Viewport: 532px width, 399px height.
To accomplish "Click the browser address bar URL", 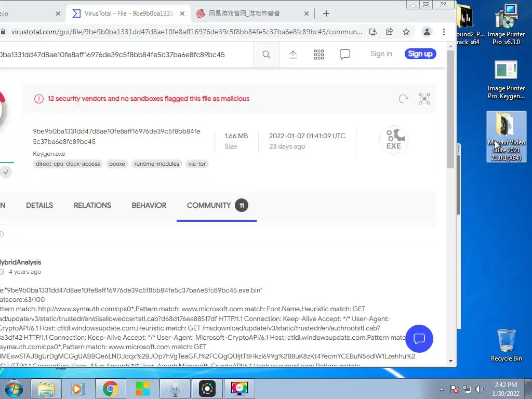I will (x=187, y=32).
